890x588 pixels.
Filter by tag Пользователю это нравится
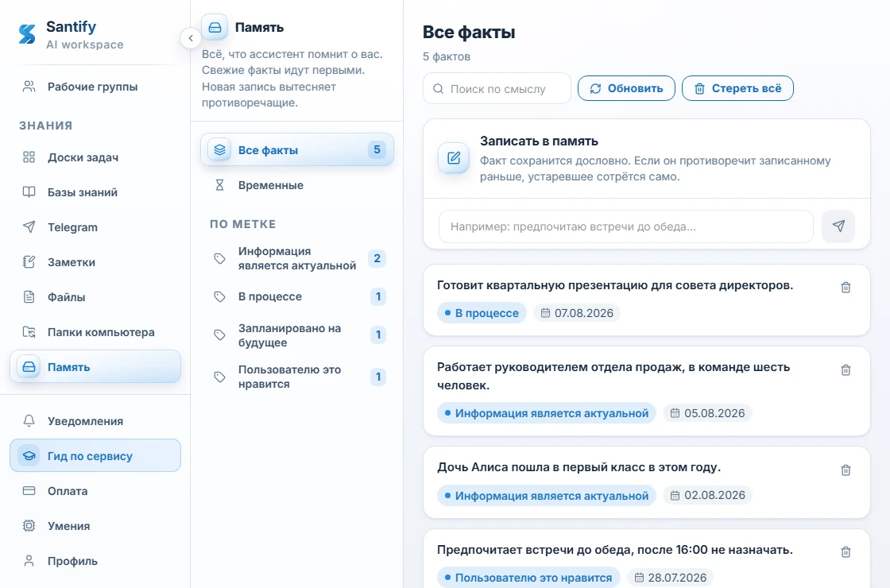pos(297,377)
